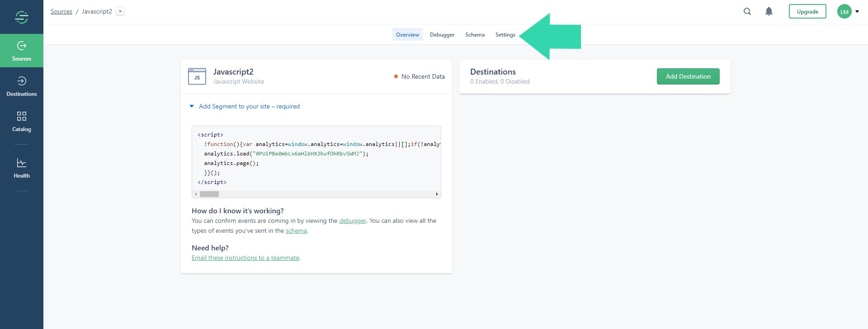Open the Catalog sidebar icon
The height and width of the screenshot is (329, 868).
pos(21,121)
